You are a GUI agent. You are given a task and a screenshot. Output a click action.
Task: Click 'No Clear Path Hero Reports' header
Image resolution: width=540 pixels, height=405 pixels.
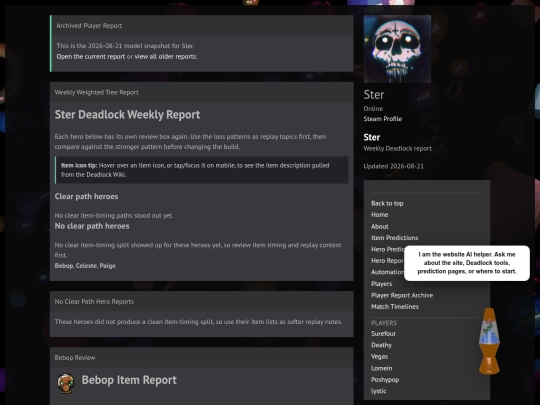click(94, 301)
